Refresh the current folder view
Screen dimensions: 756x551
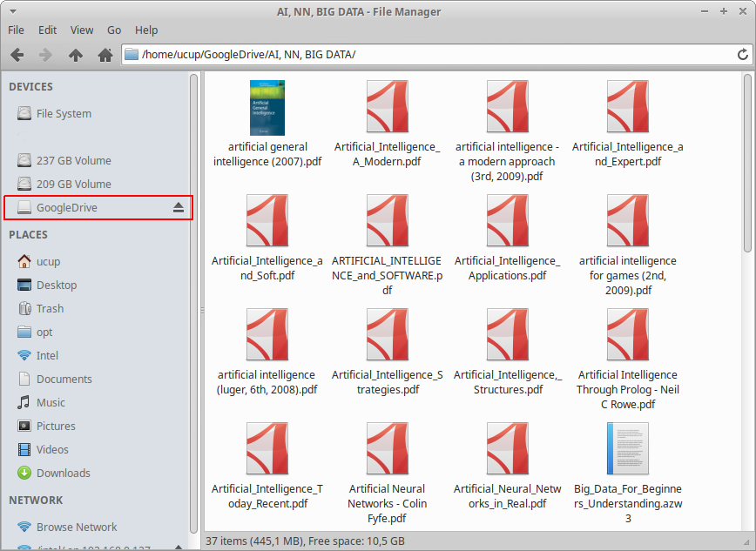(745, 54)
